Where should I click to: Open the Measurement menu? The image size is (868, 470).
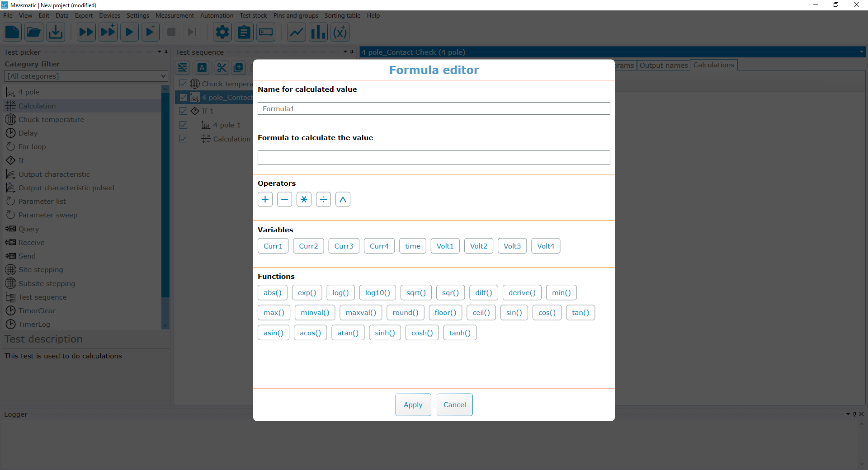[175, 15]
